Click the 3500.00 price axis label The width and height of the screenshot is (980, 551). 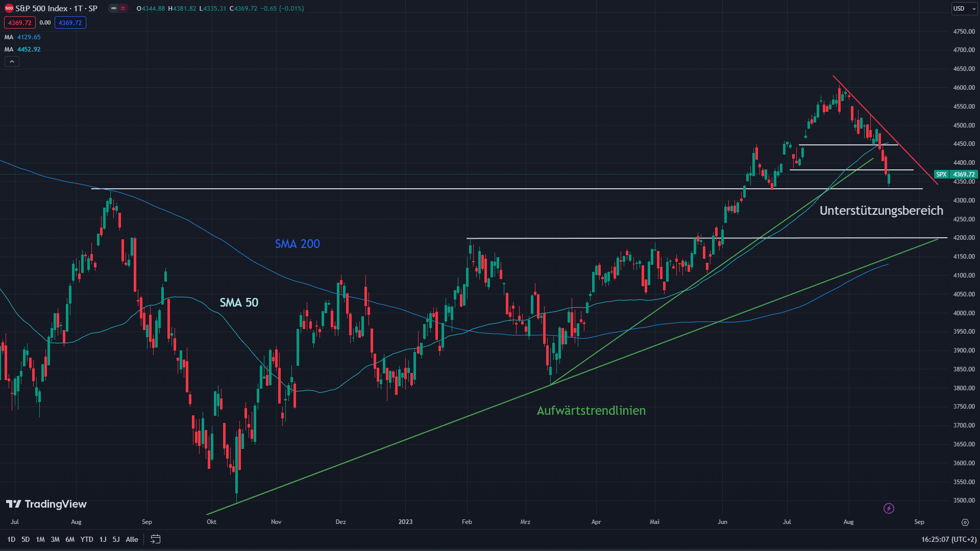964,500
